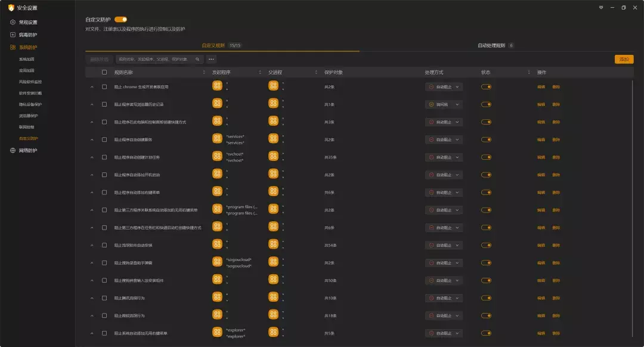Viewport: 644px width, 347px height.
Task: Click the 病毒防护 plus-box icon
Action: (x=13, y=35)
